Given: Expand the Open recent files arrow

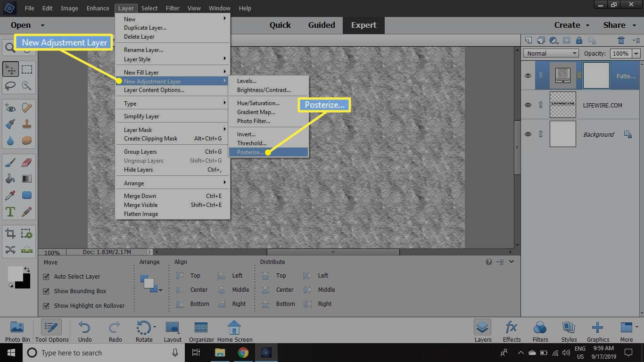Looking at the screenshot, I should tap(42, 25).
